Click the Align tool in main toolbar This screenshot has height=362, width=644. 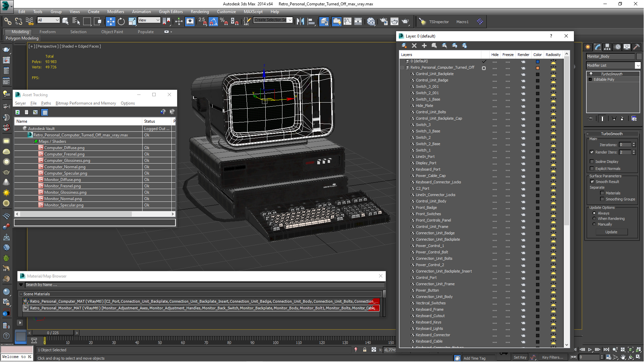[311, 21]
